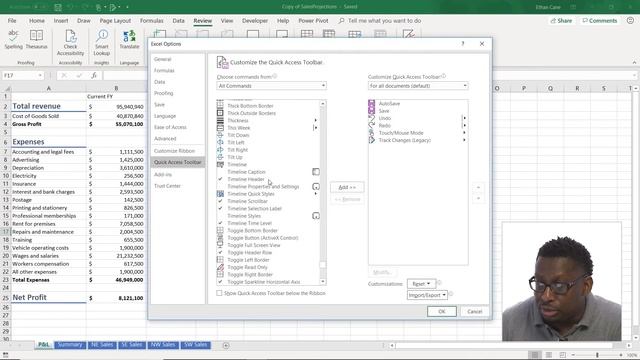The image size is (640, 360).
Task: Select AutoSave icon in toolbar list
Action: point(371,104)
